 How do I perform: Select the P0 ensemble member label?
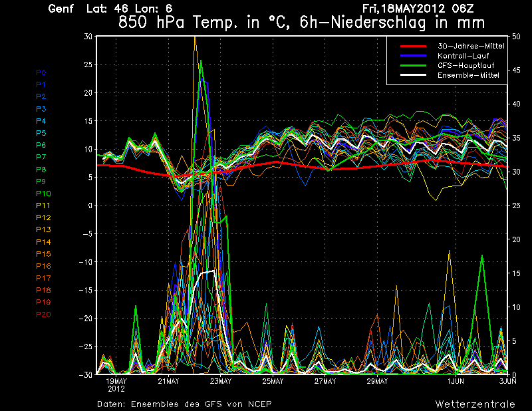41,72
